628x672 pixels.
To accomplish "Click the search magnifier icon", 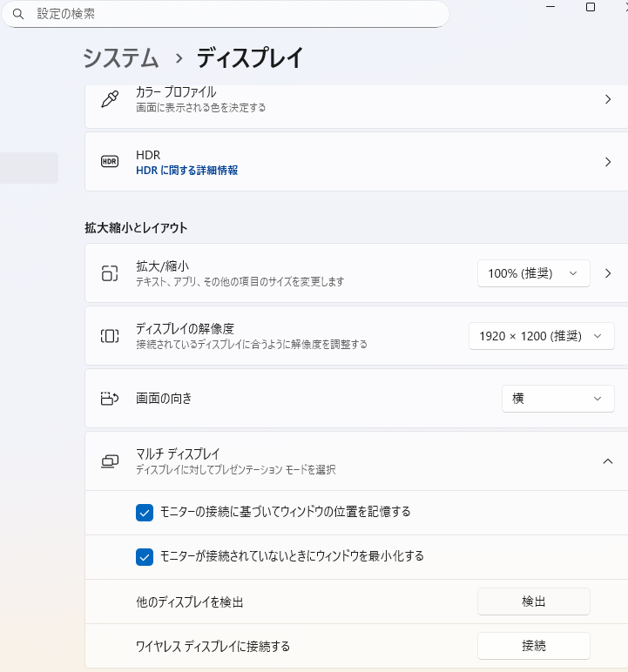I will [x=18, y=15].
